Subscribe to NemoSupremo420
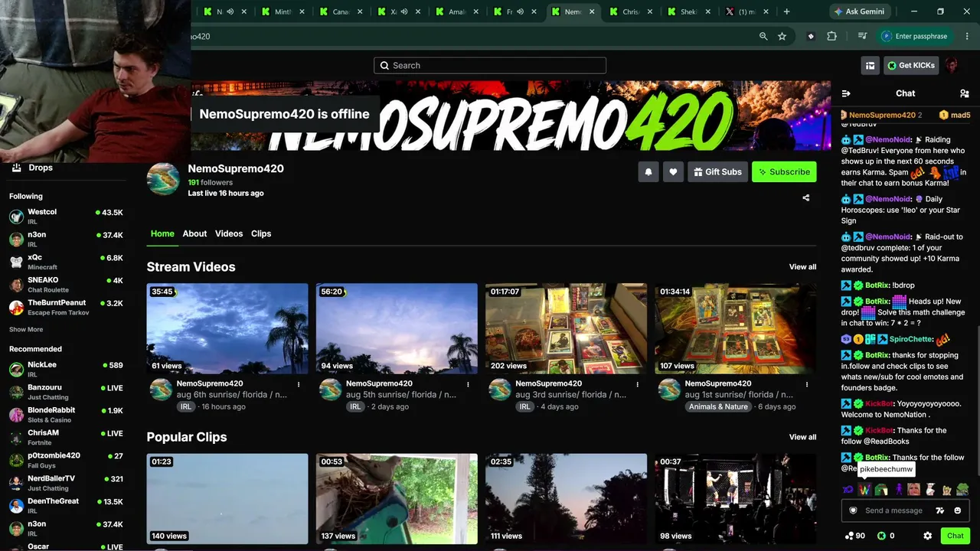The image size is (980, 551). 784,172
